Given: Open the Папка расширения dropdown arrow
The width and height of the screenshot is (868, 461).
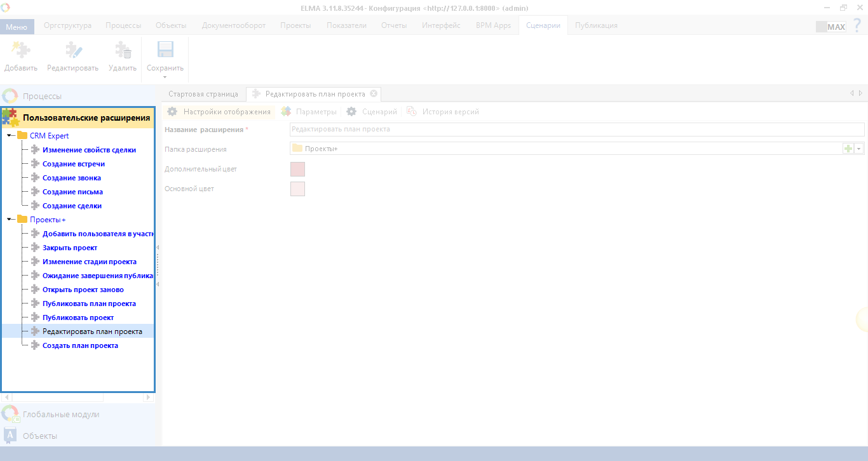Looking at the screenshot, I should tap(859, 148).
